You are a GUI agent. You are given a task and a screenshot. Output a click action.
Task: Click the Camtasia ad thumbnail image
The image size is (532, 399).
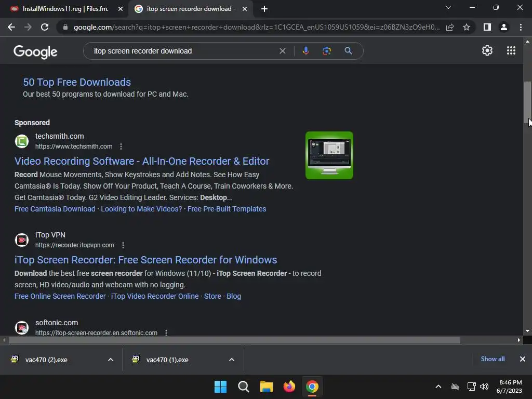(x=329, y=155)
